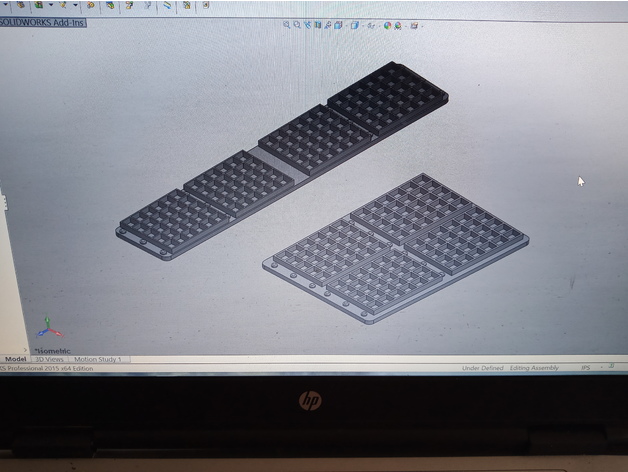Toggle Hide/Show Items glasses icon
This screenshot has width=628, height=472.
click(x=371, y=25)
